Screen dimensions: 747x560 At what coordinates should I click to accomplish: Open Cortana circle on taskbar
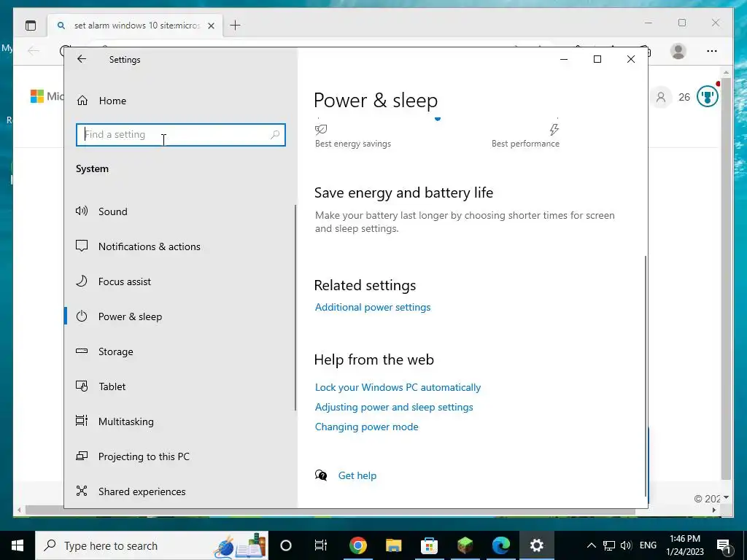click(286, 545)
